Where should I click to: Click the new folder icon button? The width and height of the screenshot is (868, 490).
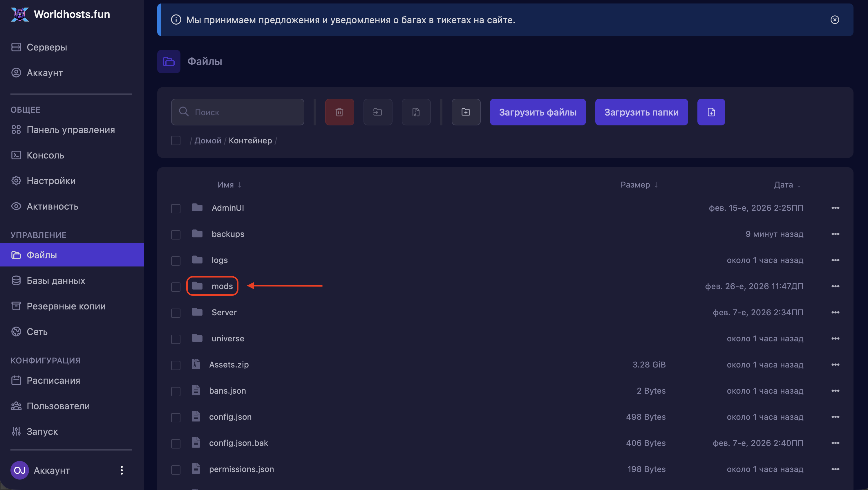click(x=466, y=112)
